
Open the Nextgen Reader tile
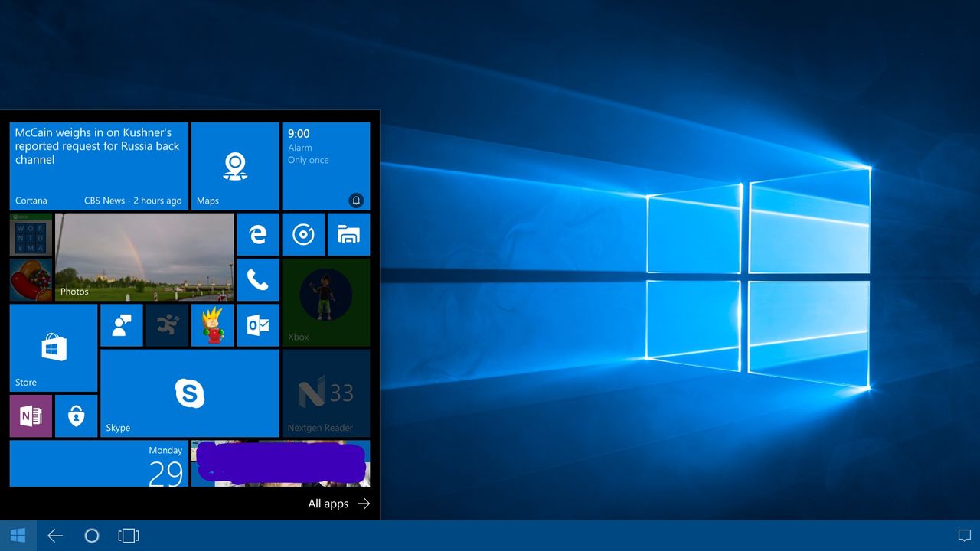point(326,393)
